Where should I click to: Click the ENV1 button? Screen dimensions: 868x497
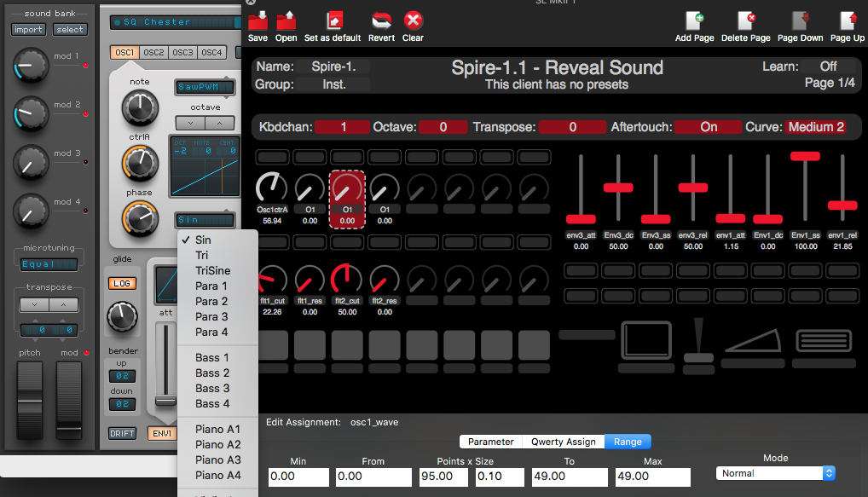coord(162,433)
